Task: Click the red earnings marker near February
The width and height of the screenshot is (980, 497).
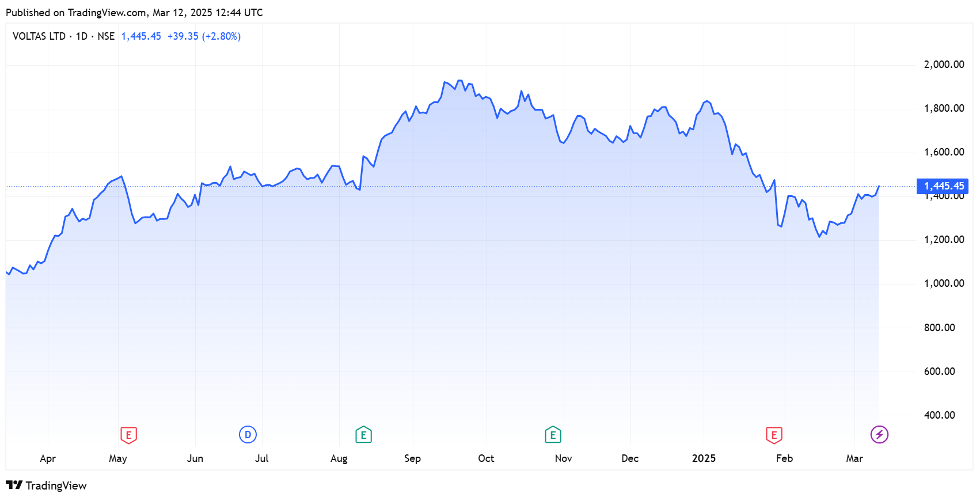Action: pyautogui.click(x=774, y=435)
